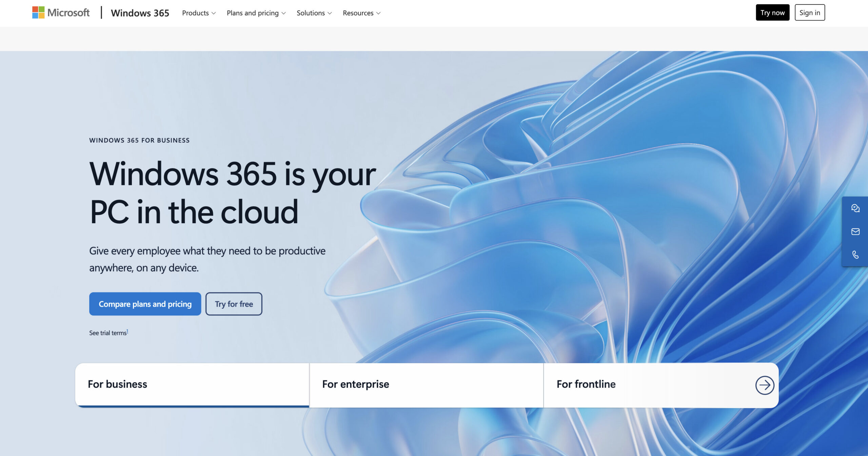The height and width of the screenshot is (456, 868).
Task: Switch to the For enterprise tab
Action: pyautogui.click(x=427, y=385)
